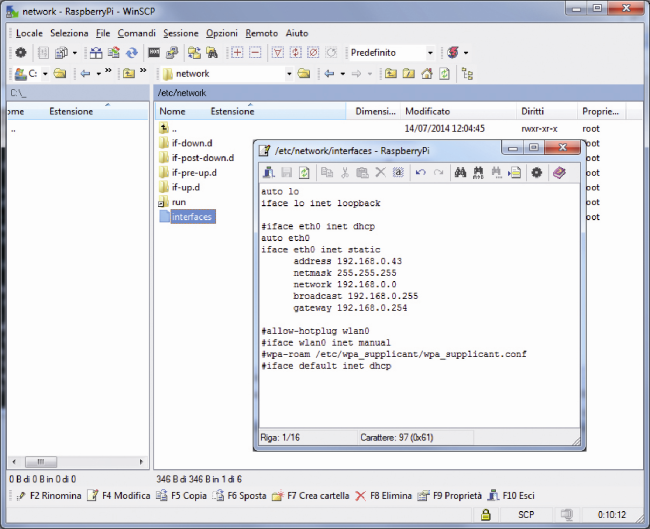650x529 pixels.
Task: Open the console terminal toolbar icon
Action: [155, 52]
